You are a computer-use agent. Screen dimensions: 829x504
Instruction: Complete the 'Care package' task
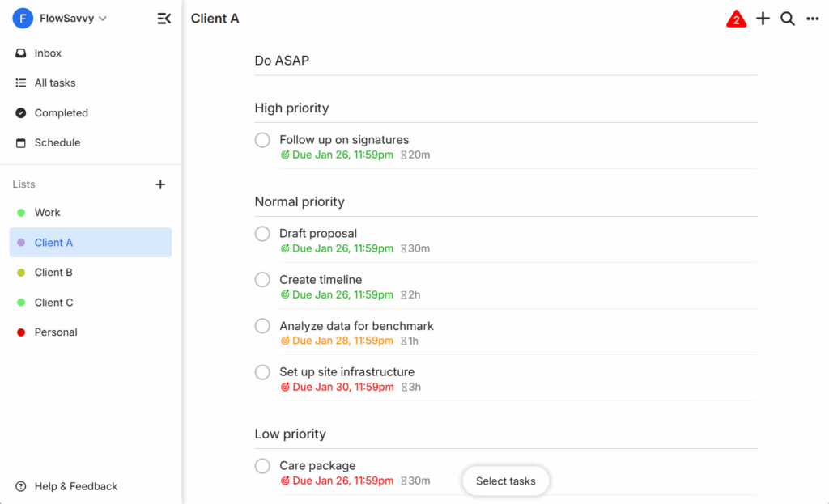262,466
